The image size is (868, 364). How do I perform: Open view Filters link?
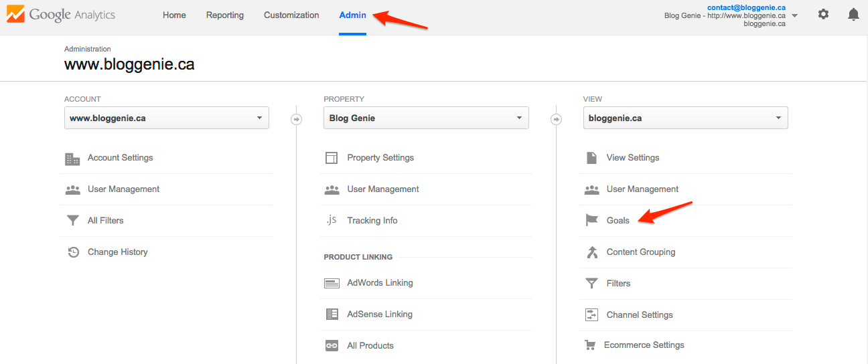pos(618,284)
